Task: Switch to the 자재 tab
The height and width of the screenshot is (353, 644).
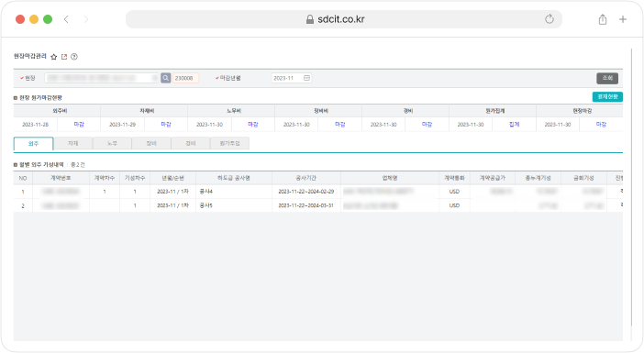Action: 73,143
